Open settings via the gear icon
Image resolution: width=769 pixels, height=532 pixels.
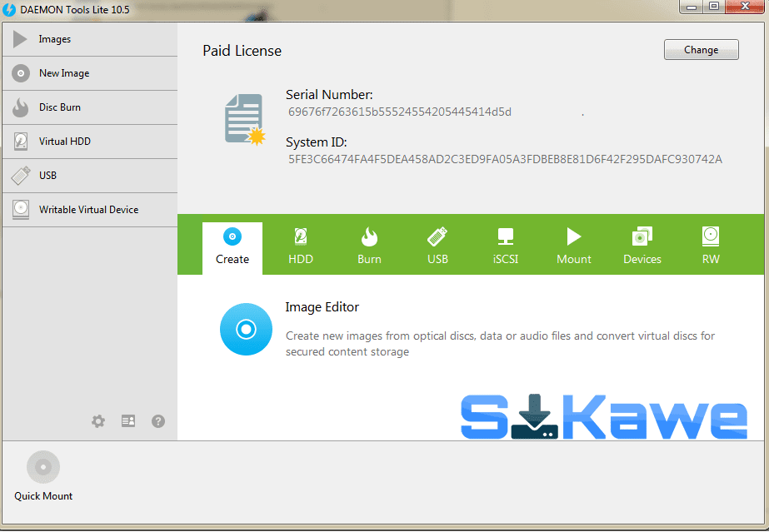click(x=98, y=421)
